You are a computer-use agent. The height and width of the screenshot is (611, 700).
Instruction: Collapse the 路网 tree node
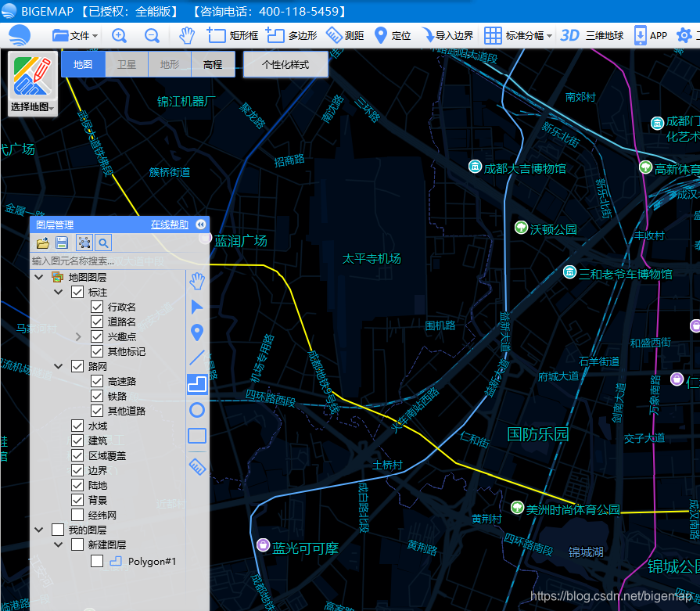point(59,366)
